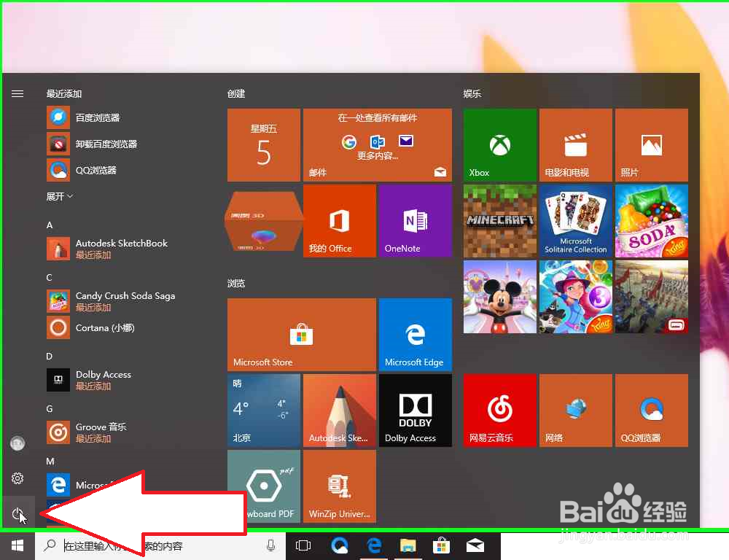Click the microphone icon in the search bar
Screen dimensions: 729x560
pyautogui.click(x=270, y=545)
